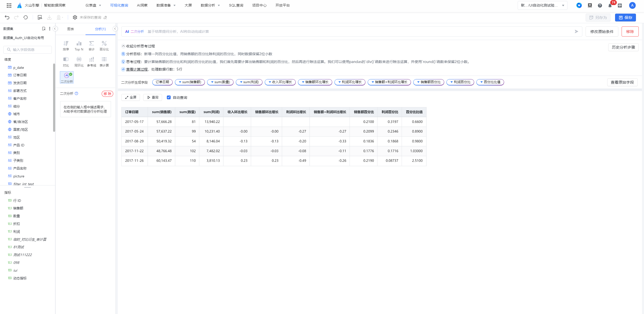This screenshot has height=314, width=644.
Task: Switch to the 分析(1) tab
Action: click(100, 29)
